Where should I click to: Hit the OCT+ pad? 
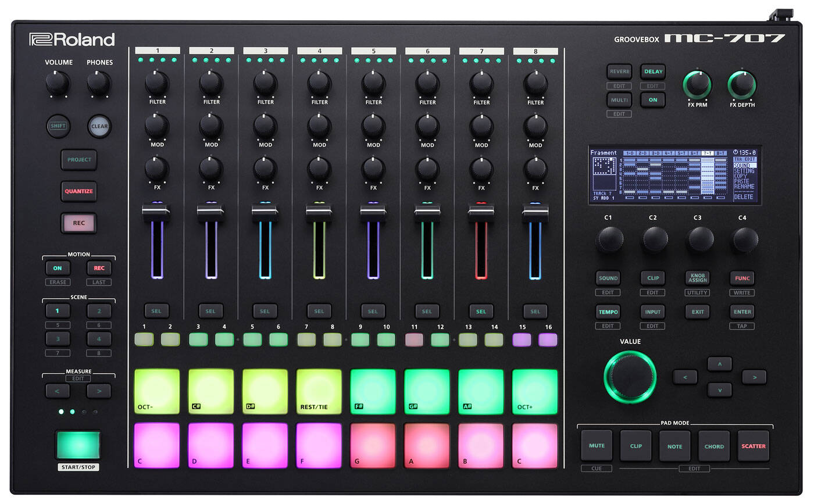535,391
